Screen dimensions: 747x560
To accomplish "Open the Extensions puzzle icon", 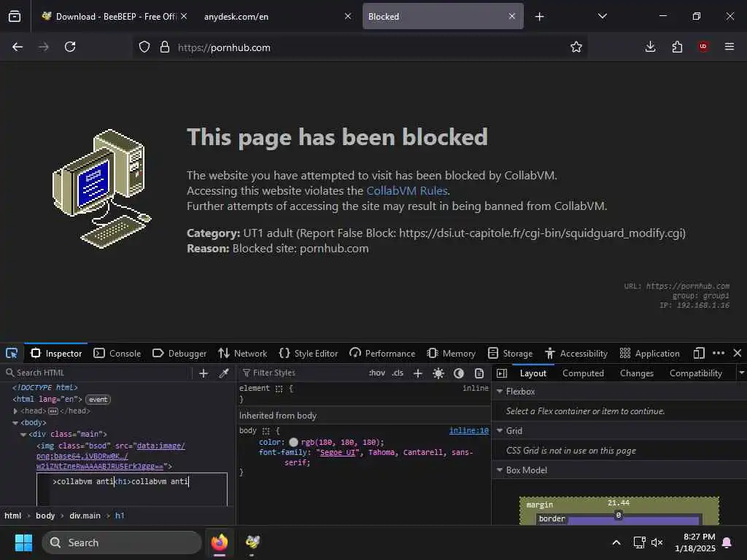I will pyautogui.click(x=677, y=47).
